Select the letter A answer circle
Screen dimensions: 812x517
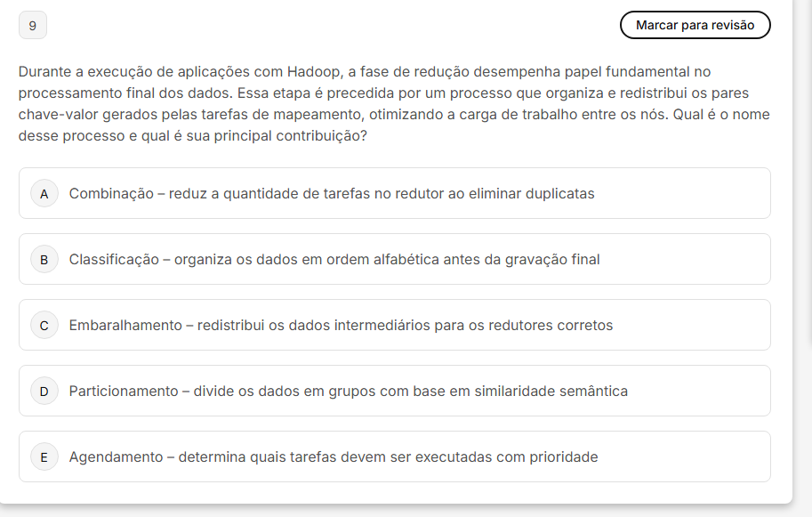(44, 193)
